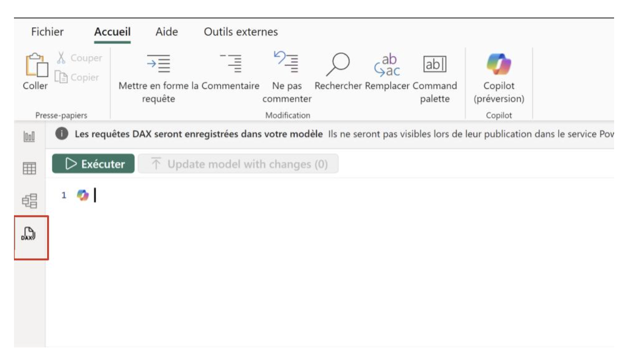644x359 pixels.
Task: Click the Copier button
Action: click(x=77, y=77)
